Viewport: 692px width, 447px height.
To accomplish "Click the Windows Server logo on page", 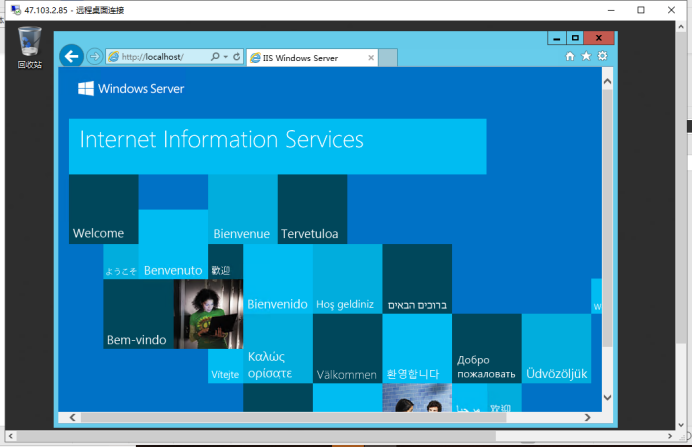I will click(x=131, y=88).
